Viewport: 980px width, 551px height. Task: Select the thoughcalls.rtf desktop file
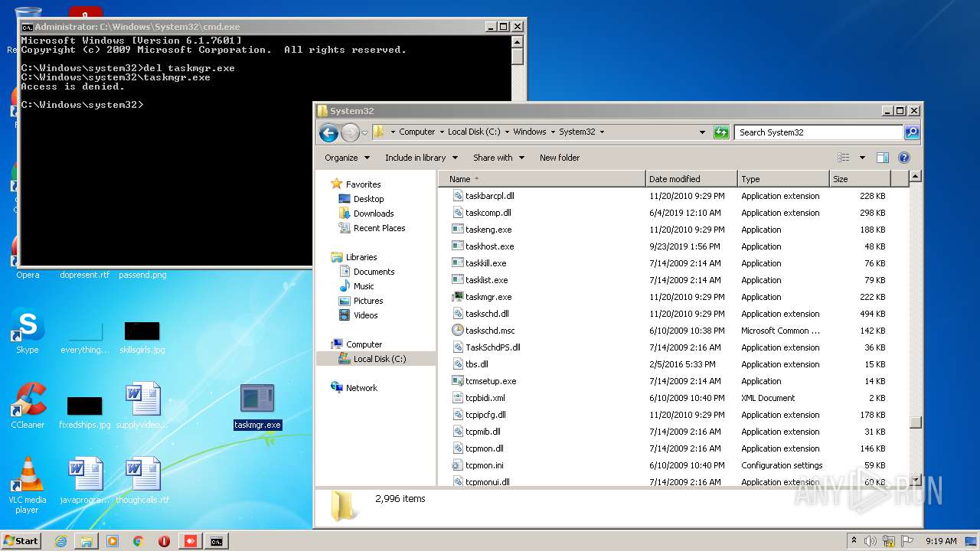143,481
